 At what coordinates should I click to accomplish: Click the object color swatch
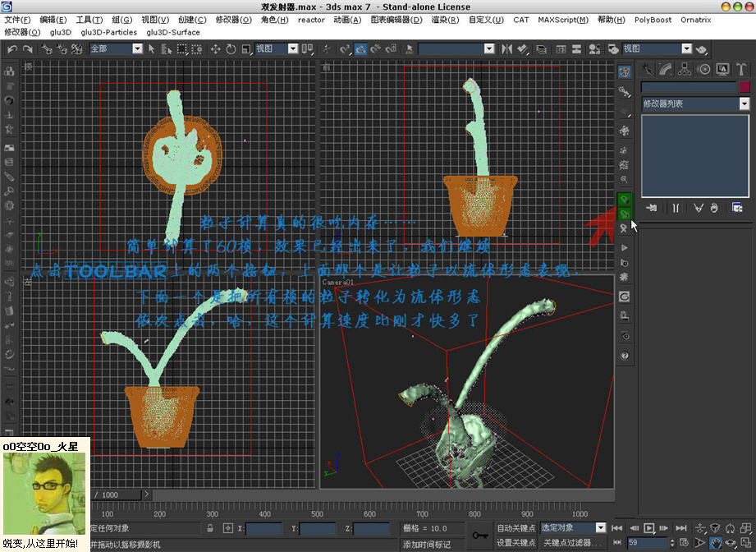tap(745, 87)
